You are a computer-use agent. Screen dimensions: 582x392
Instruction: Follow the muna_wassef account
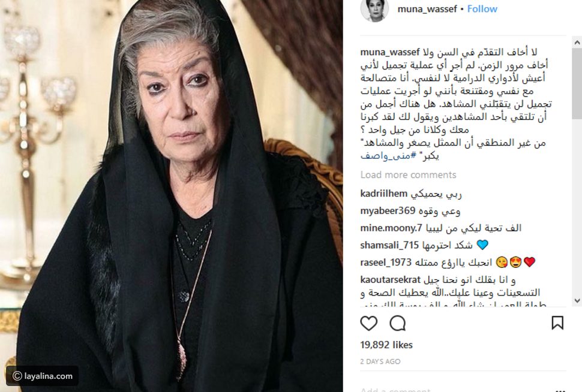pos(482,9)
